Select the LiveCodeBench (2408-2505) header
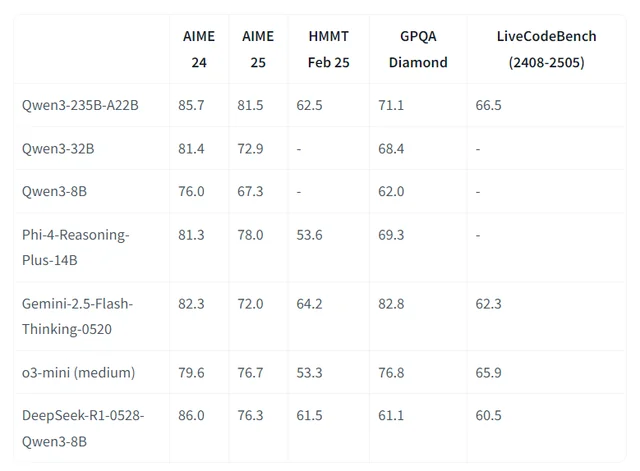 [x=546, y=49]
